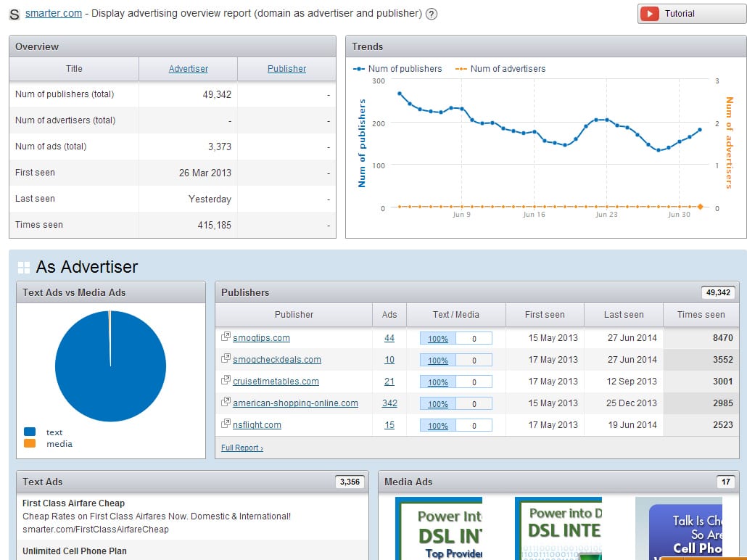Click 100% text bar for smogtips.com

(438, 338)
